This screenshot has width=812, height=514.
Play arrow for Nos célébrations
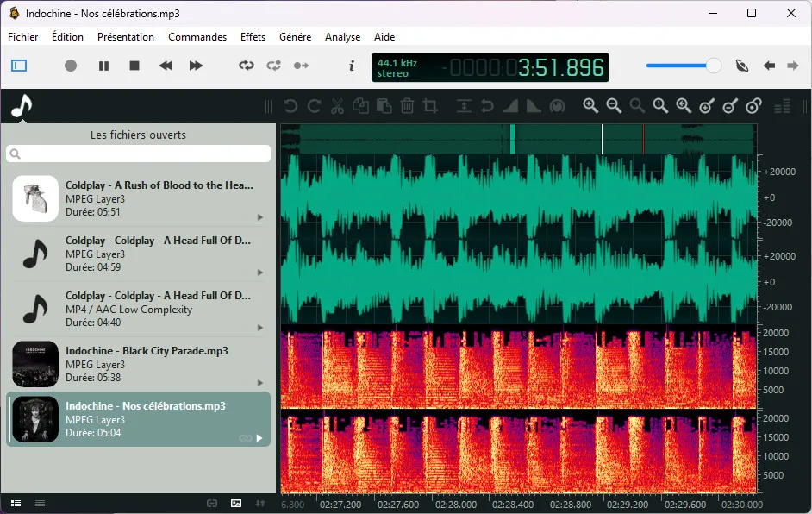coord(259,438)
